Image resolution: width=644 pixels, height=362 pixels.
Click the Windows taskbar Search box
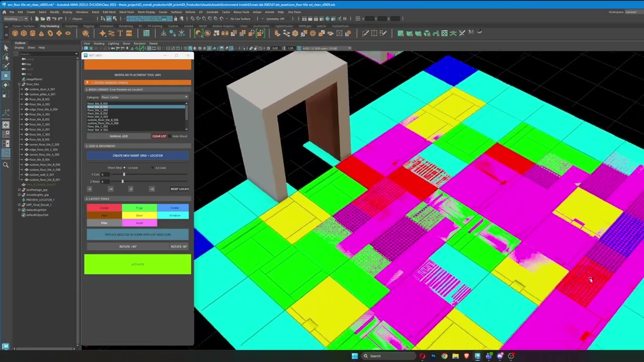pos(387,356)
